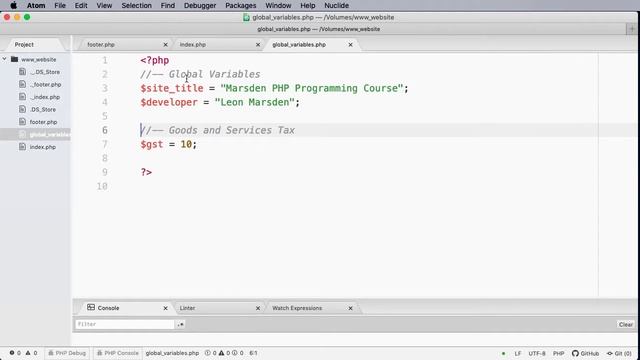Close the index.php tab

(258, 44)
